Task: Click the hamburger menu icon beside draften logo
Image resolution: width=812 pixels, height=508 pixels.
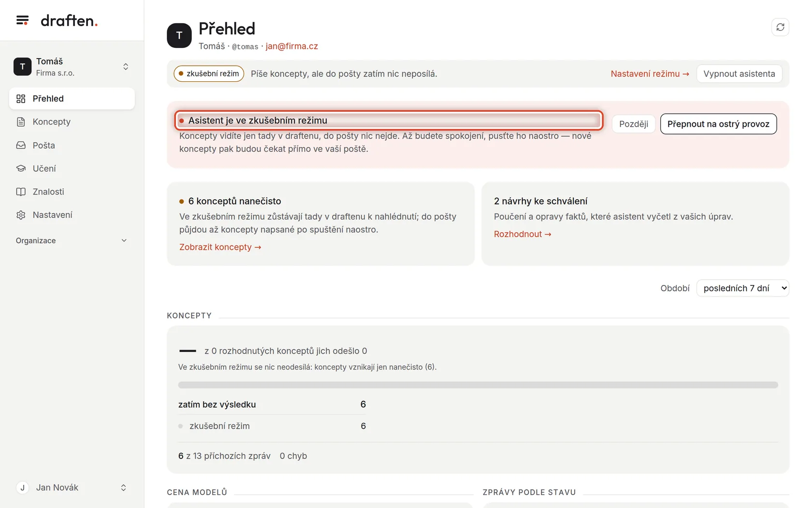Action: coord(22,20)
